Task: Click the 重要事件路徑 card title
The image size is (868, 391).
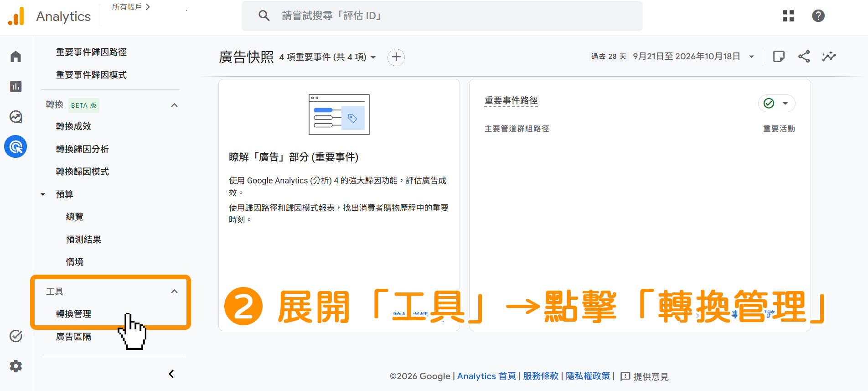Action: (511, 100)
